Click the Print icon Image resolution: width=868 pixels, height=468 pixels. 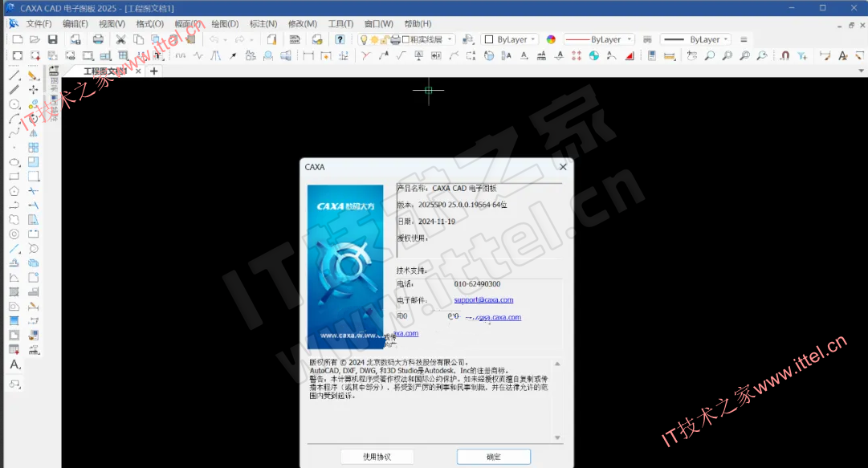click(98, 39)
